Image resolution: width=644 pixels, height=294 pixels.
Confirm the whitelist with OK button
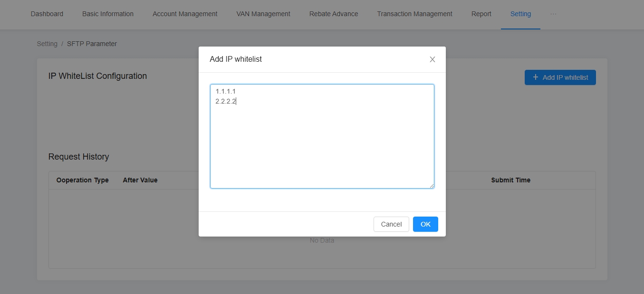coord(425,224)
